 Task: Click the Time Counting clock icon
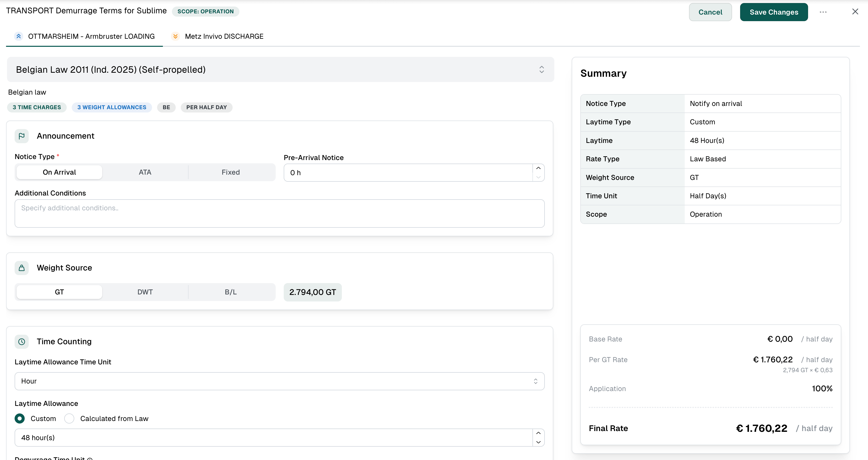click(x=22, y=341)
